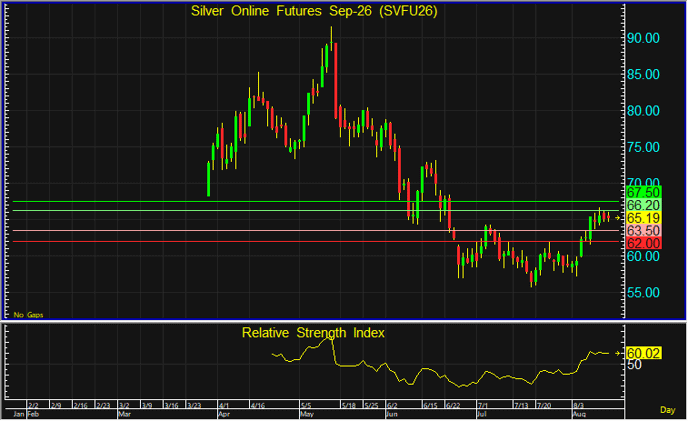Click the 55.00 price axis label
Viewport: 688px width, 421px height.
pyautogui.click(x=643, y=292)
